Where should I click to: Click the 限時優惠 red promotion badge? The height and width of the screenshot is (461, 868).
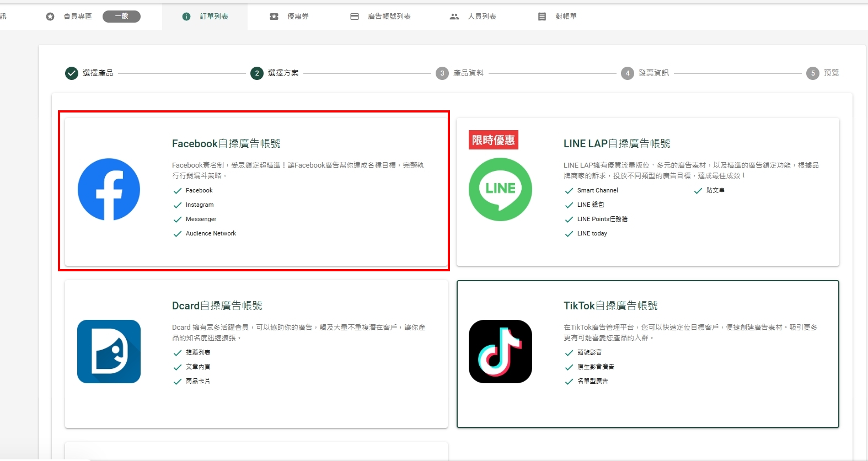coord(493,140)
